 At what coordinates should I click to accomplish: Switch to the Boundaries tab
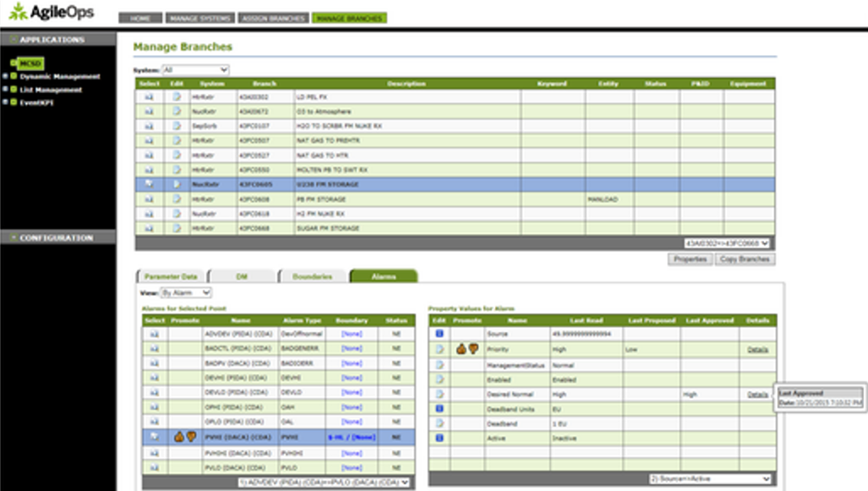313,276
